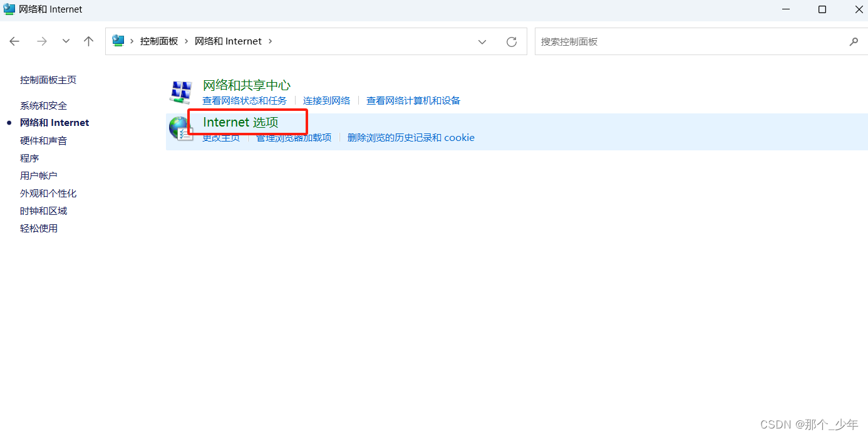Viewport: 868px width, 436px height.
Task: Open 网络和共享中心 heading
Action: click(x=247, y=85)
